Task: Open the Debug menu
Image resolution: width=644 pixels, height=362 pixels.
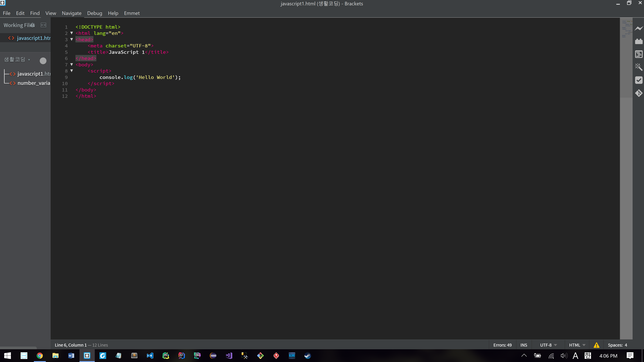Action: click(94, 13)
